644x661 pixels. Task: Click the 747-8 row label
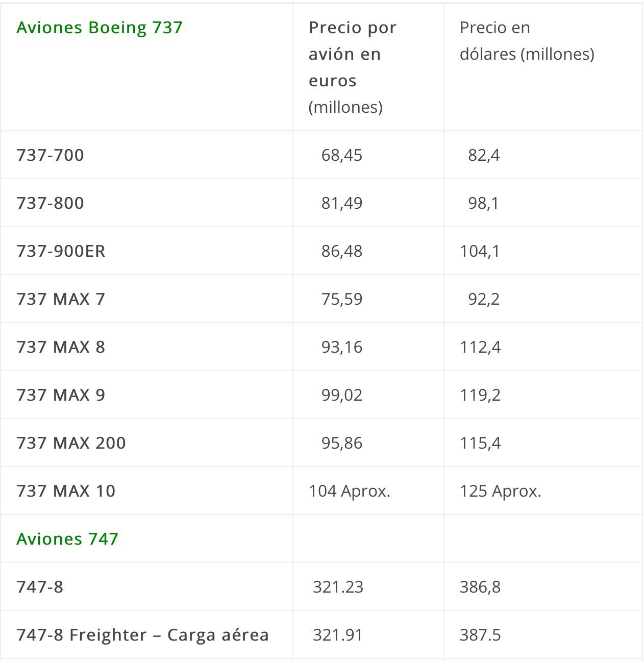[40, 587]
